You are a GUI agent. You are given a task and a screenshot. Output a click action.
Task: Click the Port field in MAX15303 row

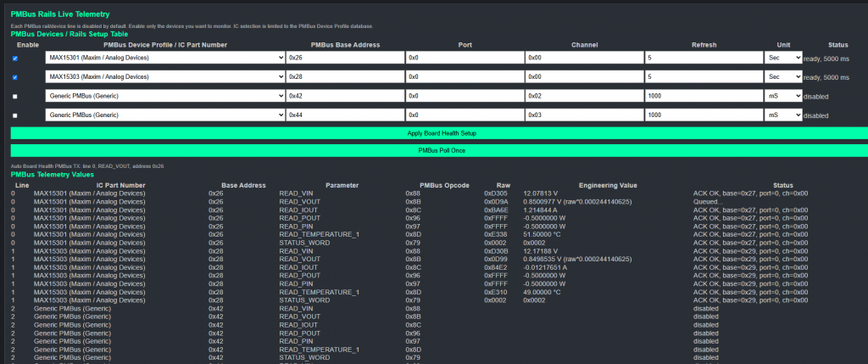click(x=465, y=77)
